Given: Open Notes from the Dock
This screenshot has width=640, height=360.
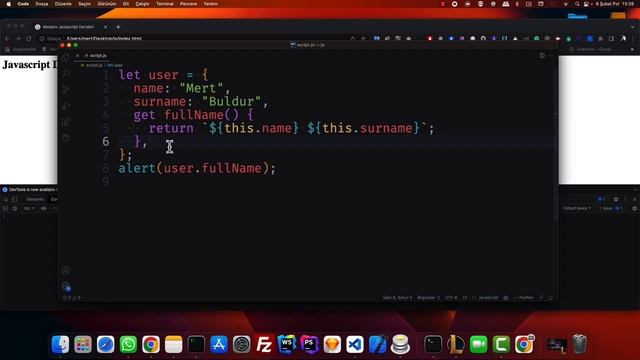Looking at the screenshot, I should pos(173,344).
